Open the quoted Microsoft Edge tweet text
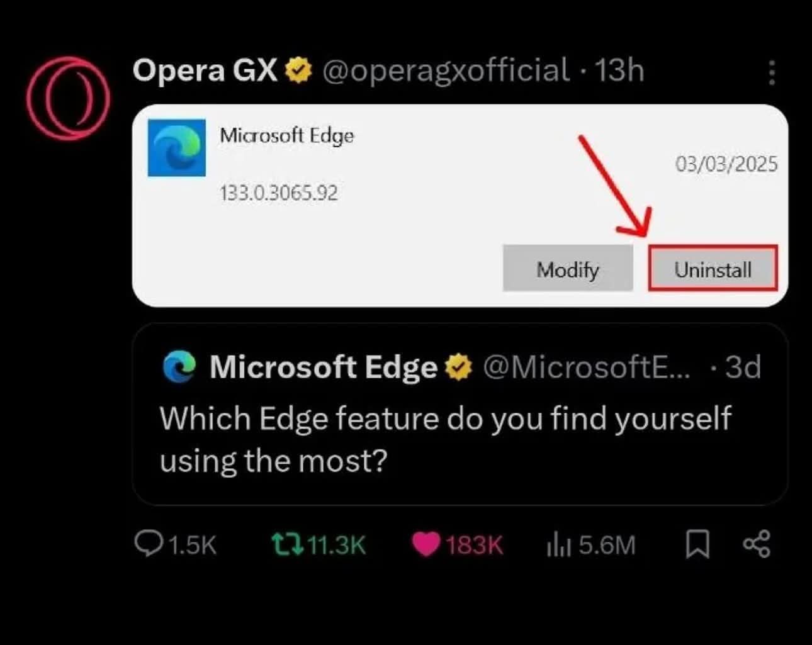Screen dimensions: 812x645 pyautogui.click(x=445, y=439)
